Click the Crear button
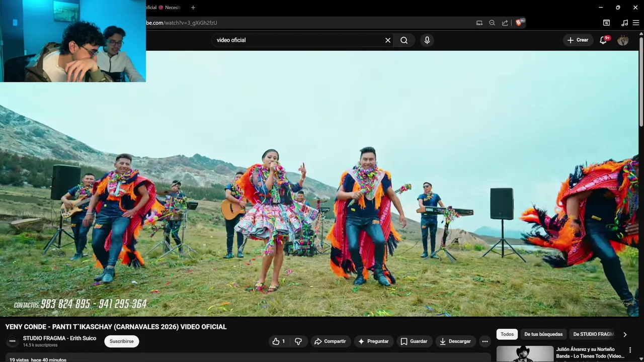 [578, 40]
